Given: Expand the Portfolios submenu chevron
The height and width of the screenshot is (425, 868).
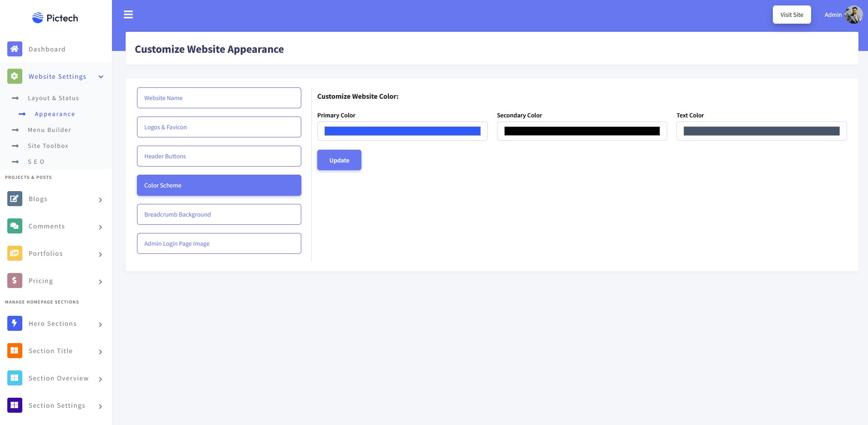Looking at the screenshot, I should tap(101, 254).
